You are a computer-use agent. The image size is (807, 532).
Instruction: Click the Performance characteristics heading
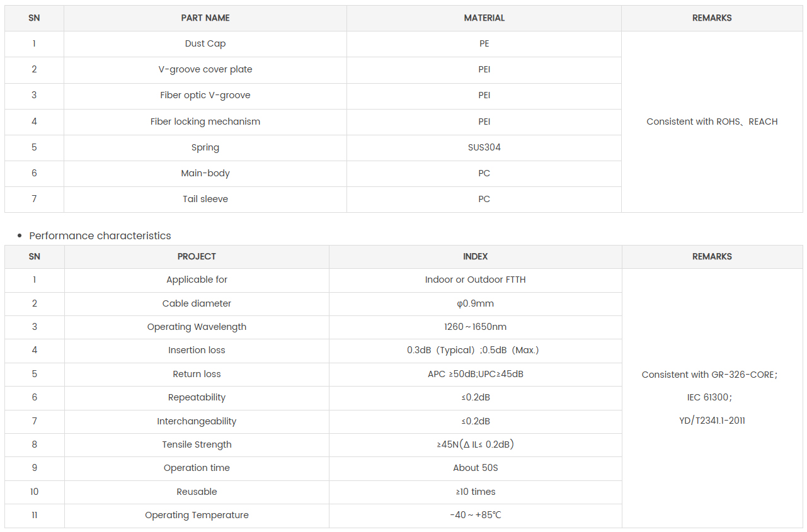100,235
